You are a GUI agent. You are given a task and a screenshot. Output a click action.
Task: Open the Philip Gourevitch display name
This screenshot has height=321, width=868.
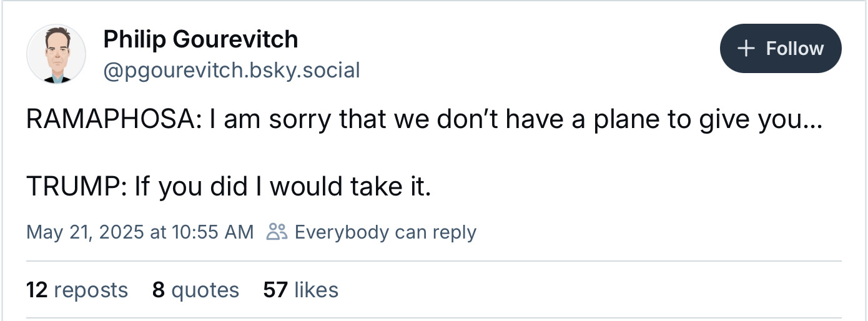click(200, 39)
